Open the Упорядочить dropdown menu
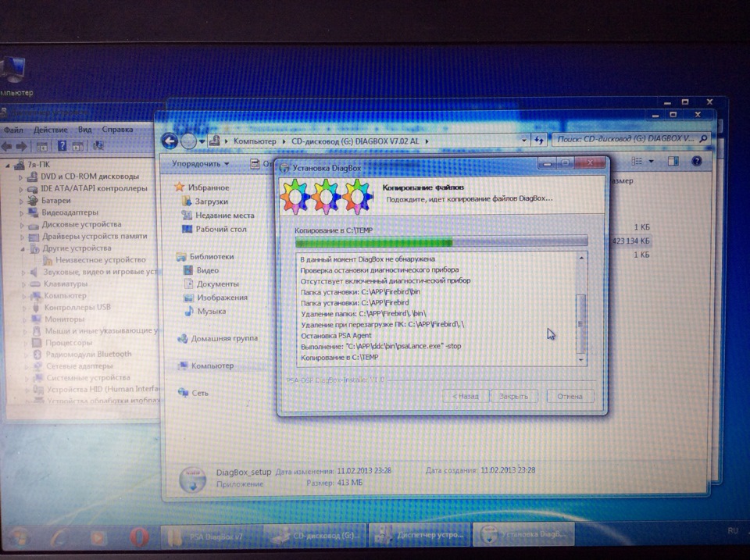 coord(201,163)
